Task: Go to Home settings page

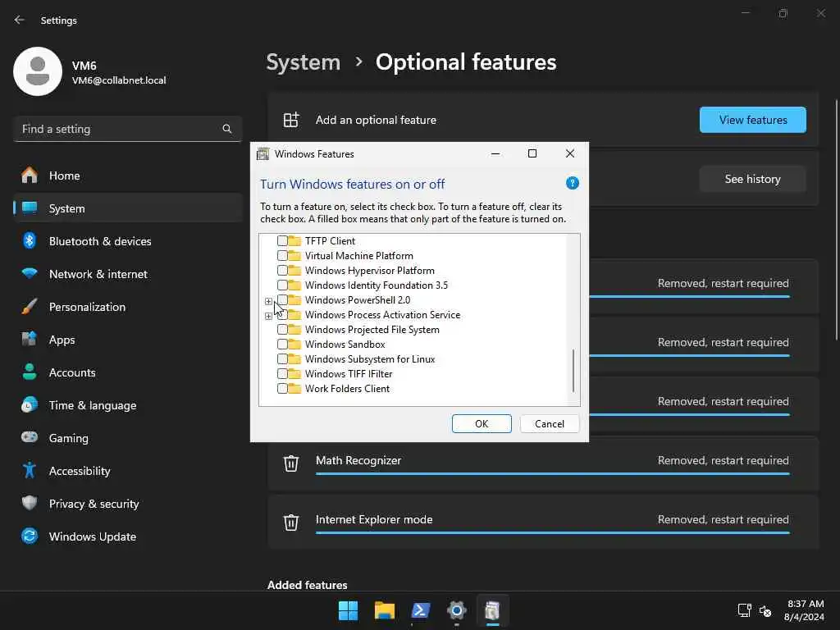Action: 127,176
